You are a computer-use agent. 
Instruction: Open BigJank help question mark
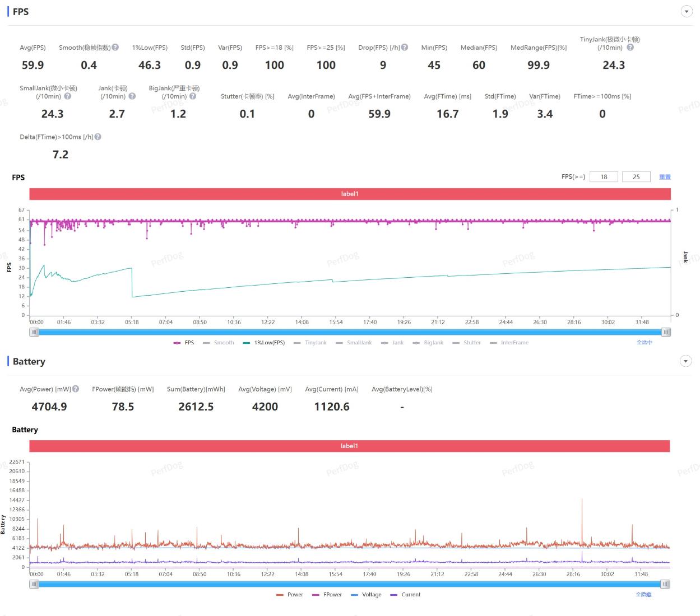193,96
